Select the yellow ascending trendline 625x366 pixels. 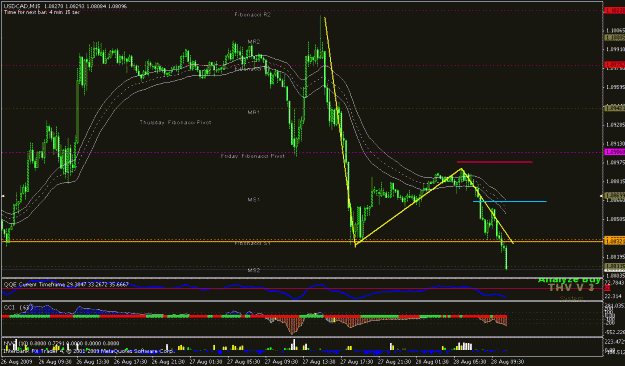(x=409, y=207)
